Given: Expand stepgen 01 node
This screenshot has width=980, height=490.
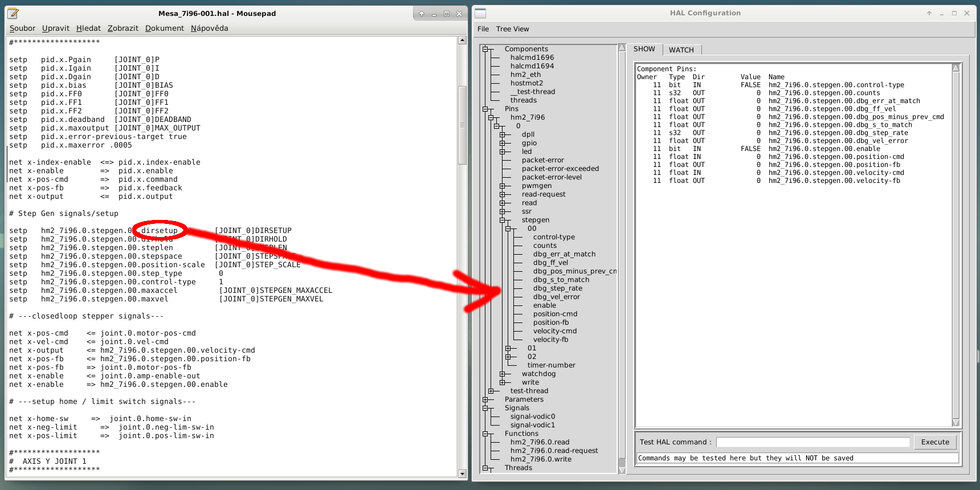Looking at the screenshot, I should (508, 348).
